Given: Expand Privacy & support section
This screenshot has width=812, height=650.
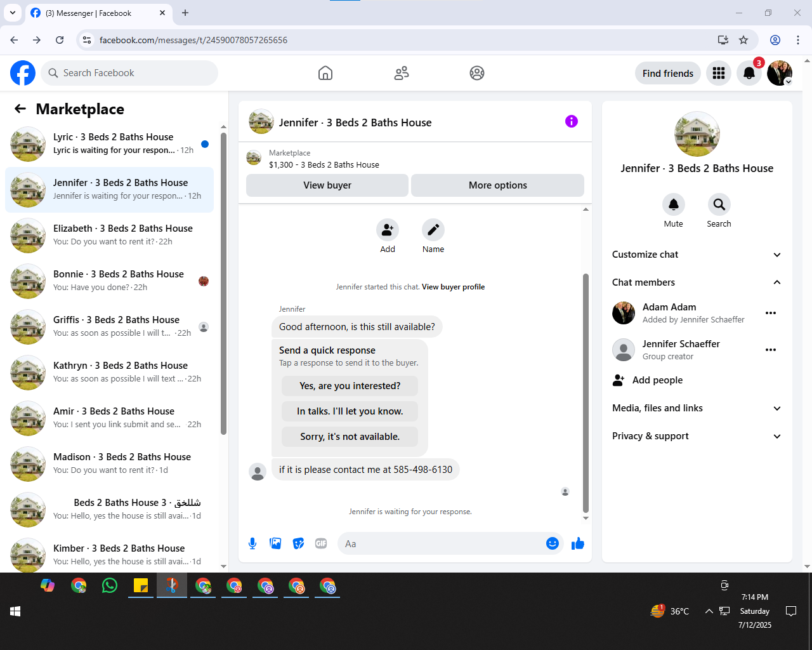Looking at the screenshot, I should pos(697,436).
